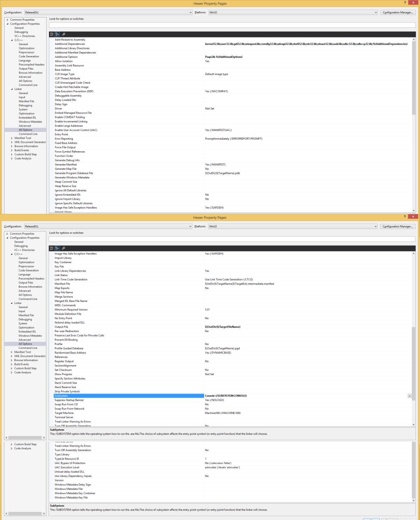Click Generate Manifest property row

[x=232, y=164]
